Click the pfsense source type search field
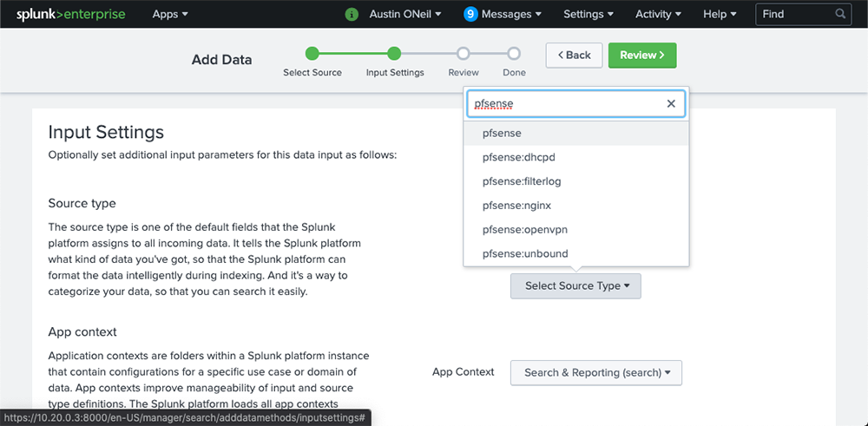This screenshot has width=868, height=426. 564,103
